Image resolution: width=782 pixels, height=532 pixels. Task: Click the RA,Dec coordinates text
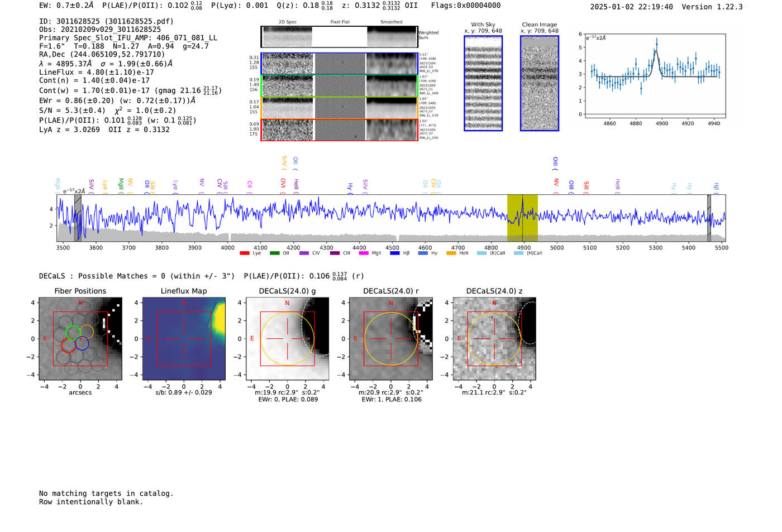(102, 55)
